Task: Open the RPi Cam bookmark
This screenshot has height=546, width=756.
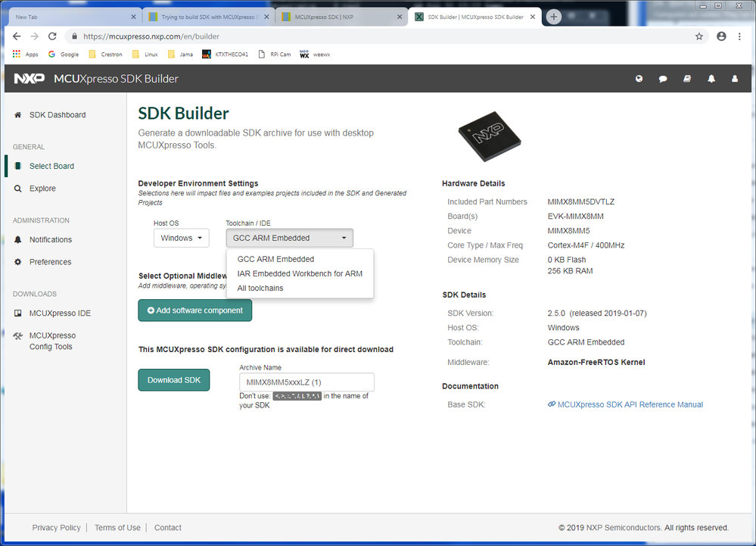Action: 275,55
